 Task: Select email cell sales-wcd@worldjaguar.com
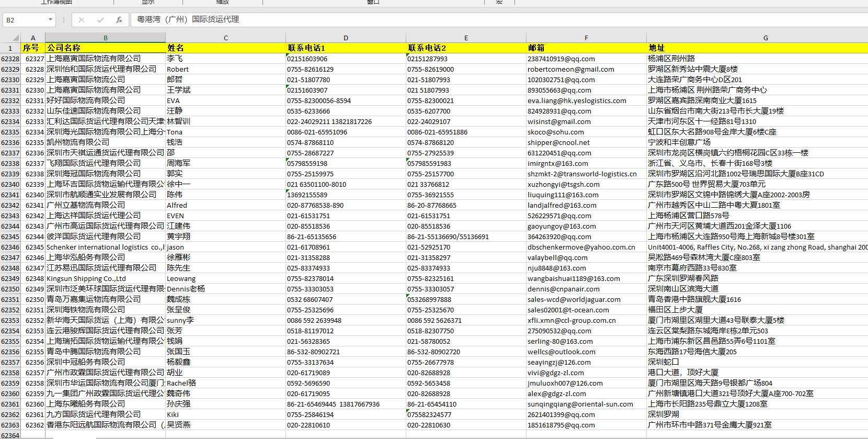coord(586,299)
